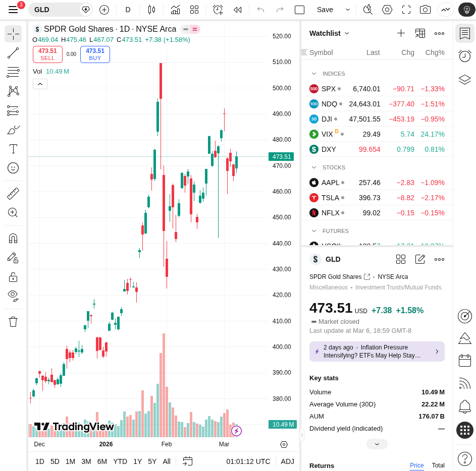The image size is (476, 471).
Task: Toggle ADJ adjusted data in bottom bar
Action: tap(287, 461)
